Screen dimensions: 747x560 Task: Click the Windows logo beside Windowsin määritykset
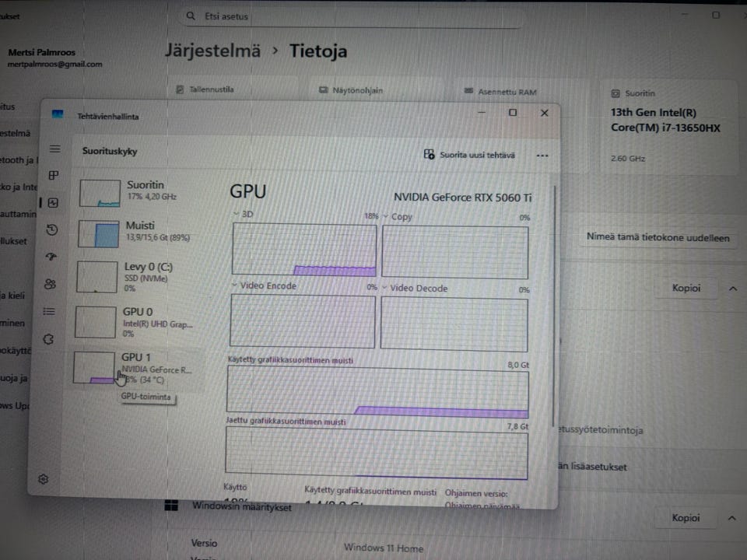[171, 506]
